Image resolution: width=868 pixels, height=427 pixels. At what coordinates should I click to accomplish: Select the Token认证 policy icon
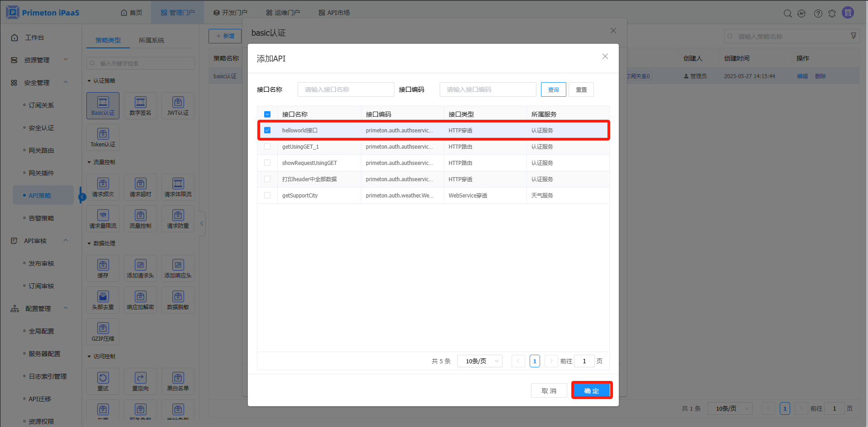pos(103,137)
